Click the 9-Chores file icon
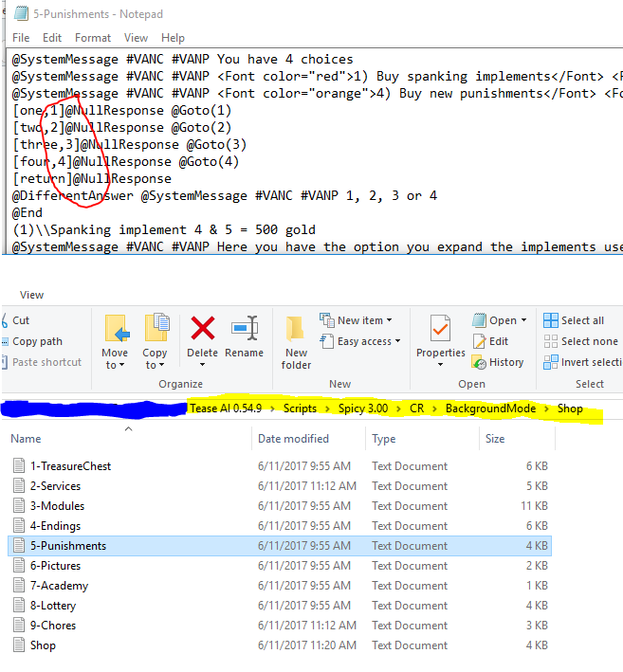Image resolution: width=623 pixels, height=672 pixels. pos(18,625)
